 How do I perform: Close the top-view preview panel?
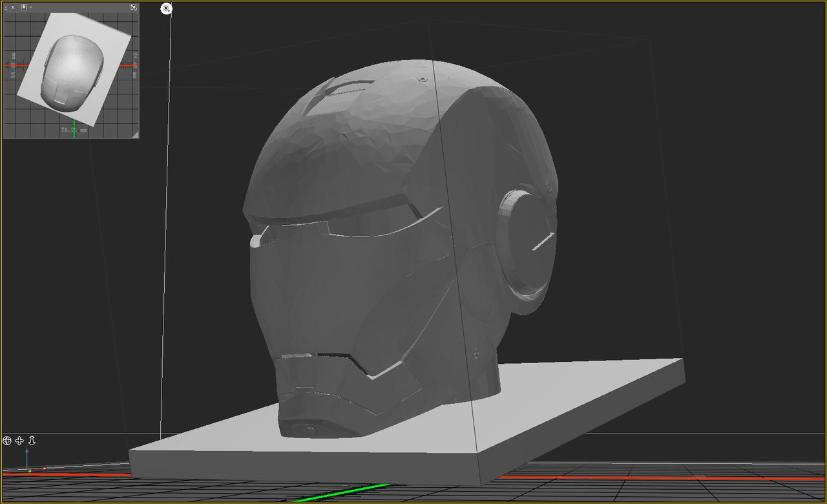13,7
